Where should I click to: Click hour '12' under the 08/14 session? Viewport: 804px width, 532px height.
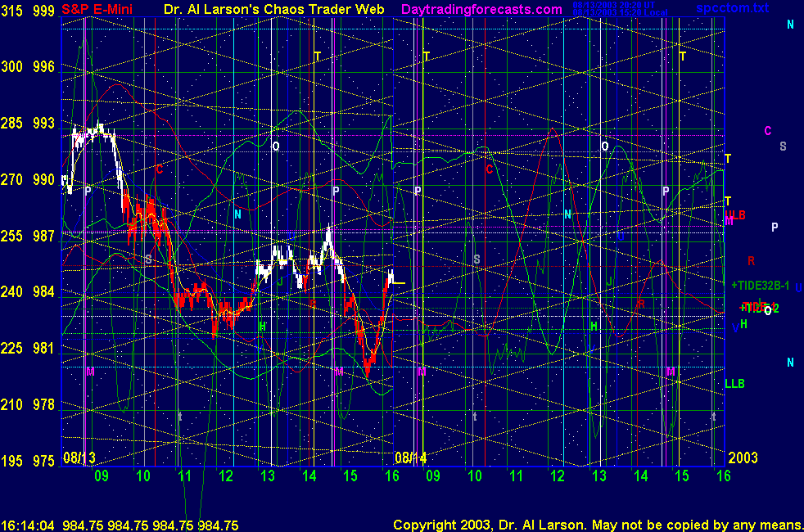(x=558, y=476)
